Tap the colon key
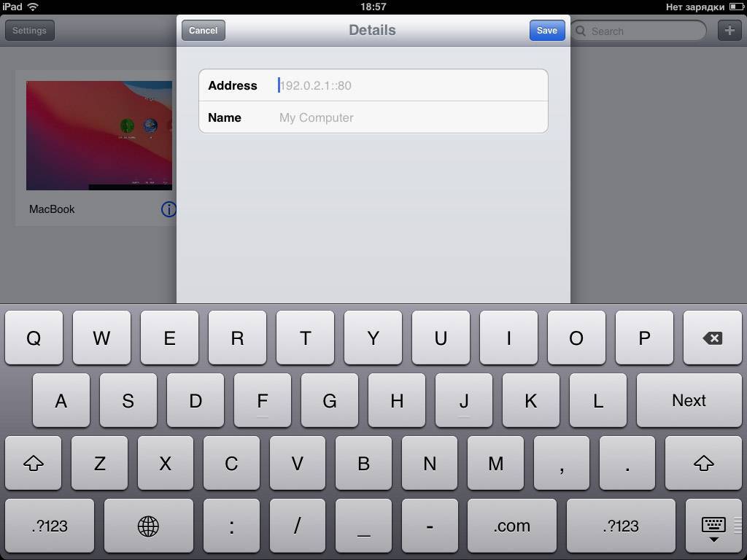The width and height of the screenshot is (747, 560). point(231,526)
